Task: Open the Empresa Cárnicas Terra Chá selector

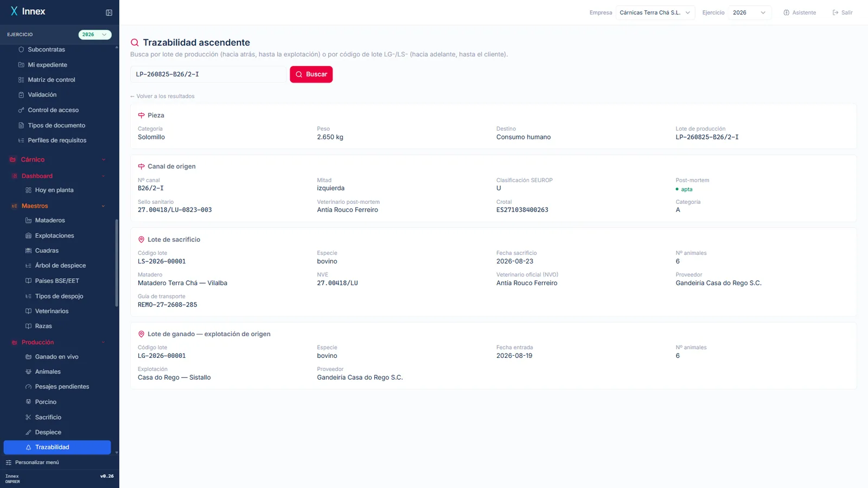Action: click(x=655, y=12)
